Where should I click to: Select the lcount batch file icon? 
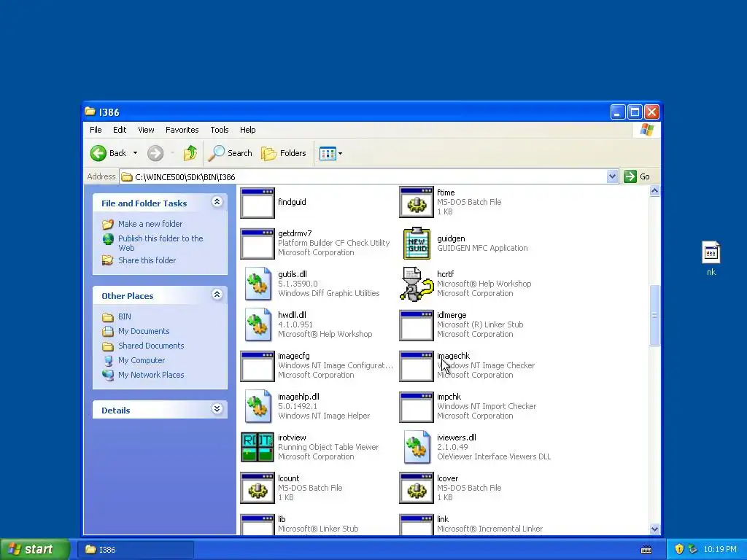pyautogui.click(x=258, y=488)
